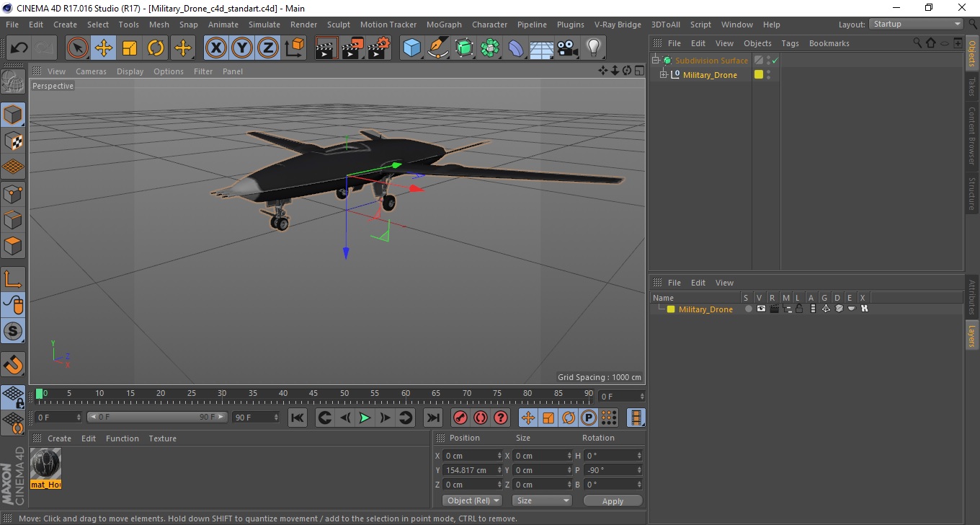Screen dimensions: 980x525
Task: Click frame 45 on timeline ruler
Action: coord(314,394)
